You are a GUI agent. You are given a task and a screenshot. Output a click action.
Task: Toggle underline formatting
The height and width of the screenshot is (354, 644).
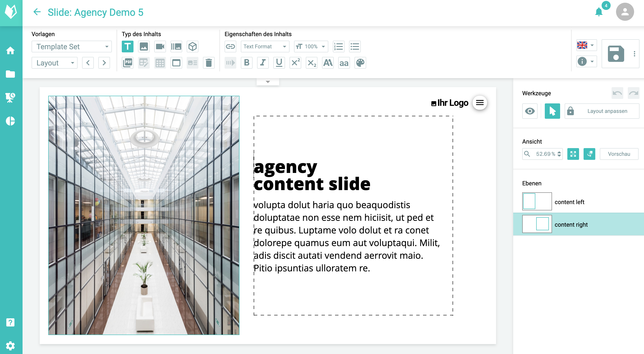[279, 63]
